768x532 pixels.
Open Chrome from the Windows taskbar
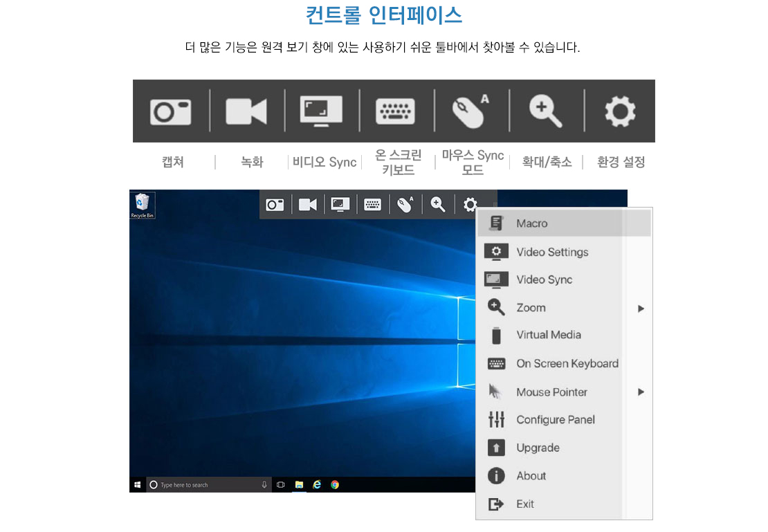335,485
